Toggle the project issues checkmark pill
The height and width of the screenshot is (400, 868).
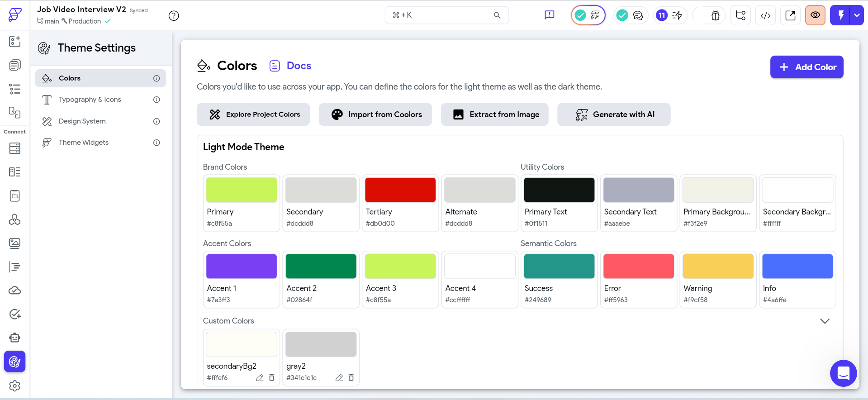588,15
